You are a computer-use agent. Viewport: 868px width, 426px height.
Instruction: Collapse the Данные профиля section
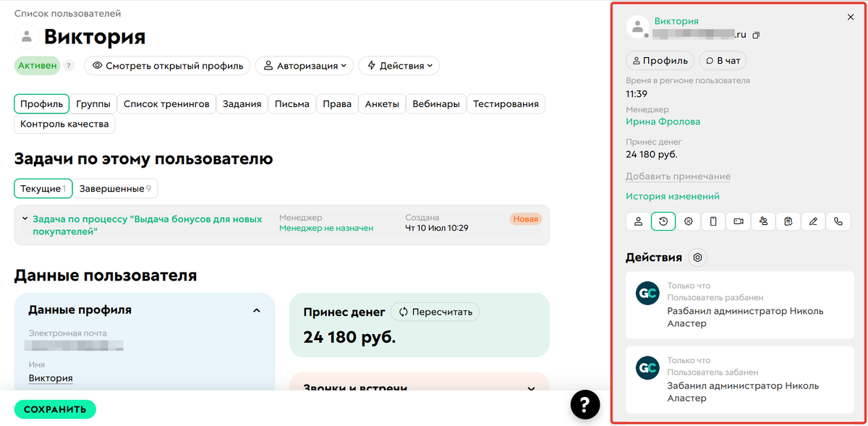(x=255, y=310)
